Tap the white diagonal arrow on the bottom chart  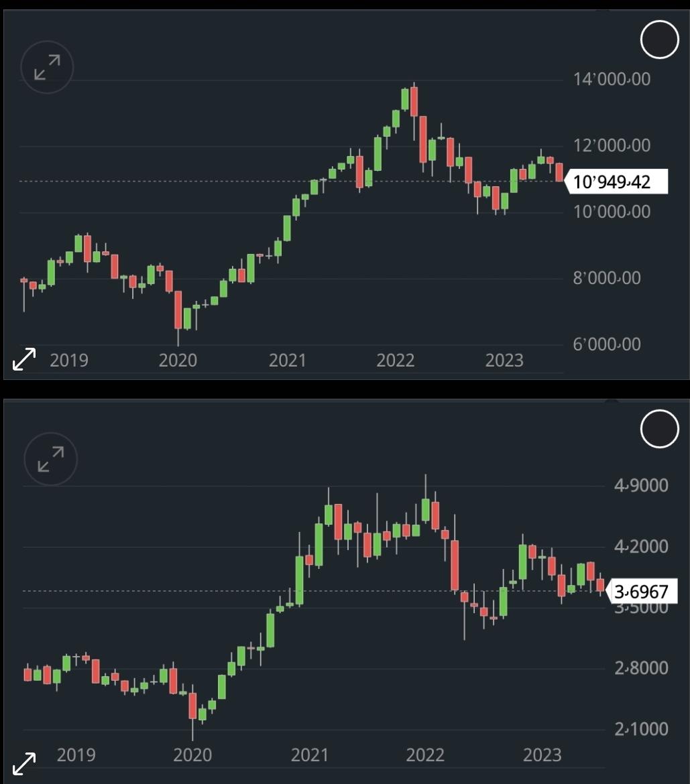[x=24, y=764]
